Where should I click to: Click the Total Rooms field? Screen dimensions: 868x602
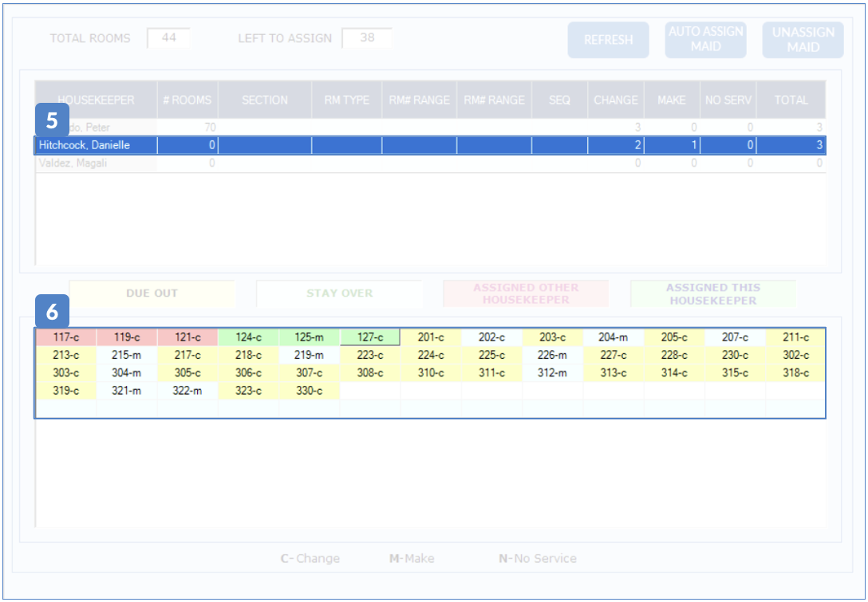(168, 37)
